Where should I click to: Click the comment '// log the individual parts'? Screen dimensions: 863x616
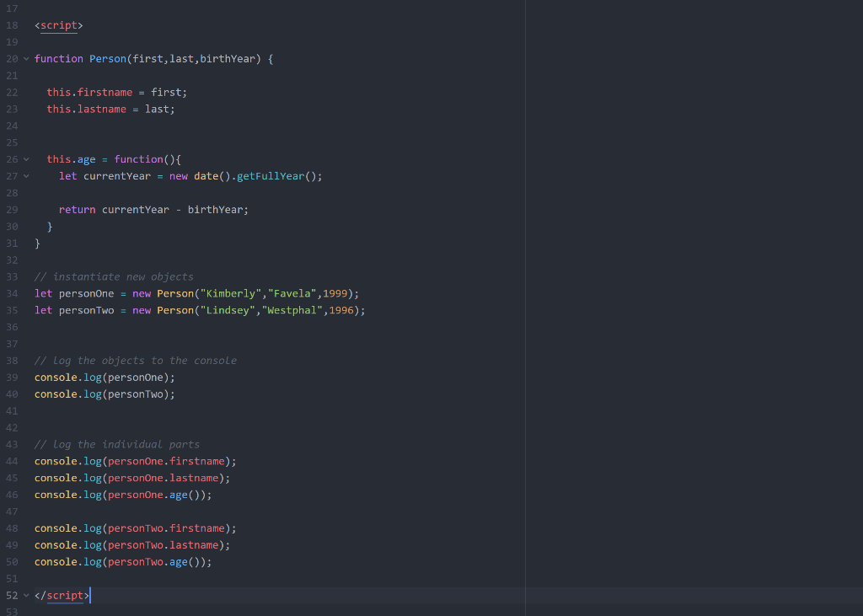[x=116, y=444]
